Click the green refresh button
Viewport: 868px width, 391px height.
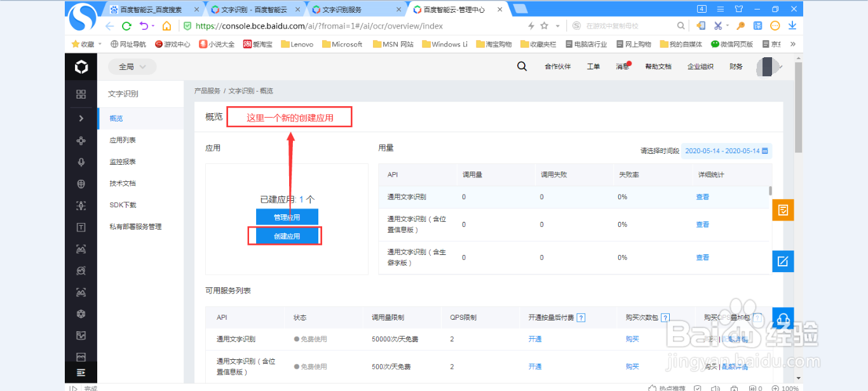pyautogui.click(x=126, y=26)
